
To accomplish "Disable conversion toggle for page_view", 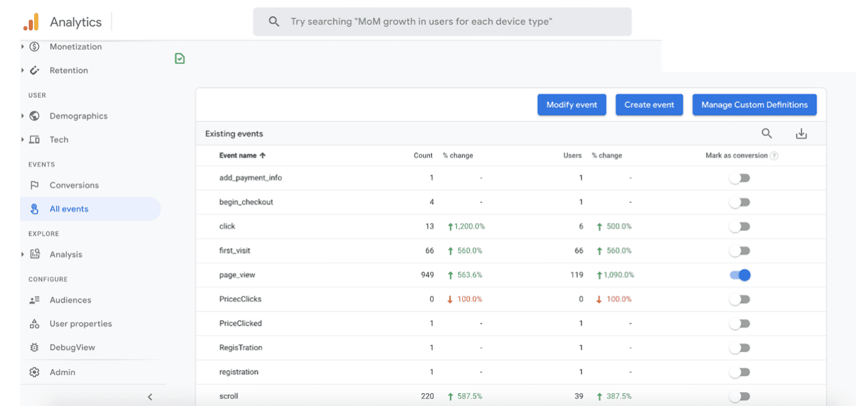I will (x=740, y=275).
